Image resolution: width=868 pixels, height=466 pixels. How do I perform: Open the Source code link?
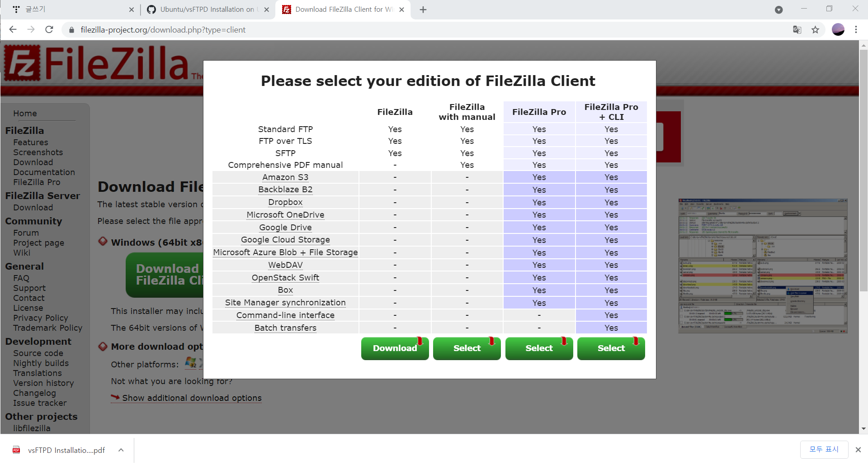point(38,353)
